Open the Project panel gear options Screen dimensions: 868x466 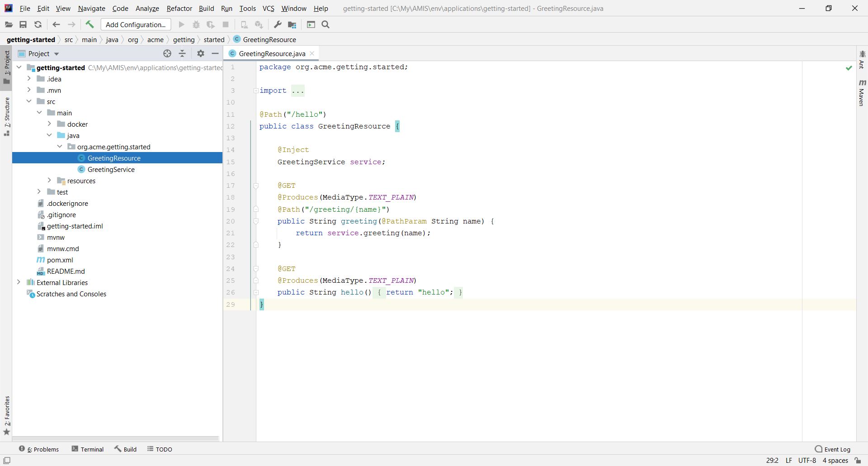[x=201, y=53]
